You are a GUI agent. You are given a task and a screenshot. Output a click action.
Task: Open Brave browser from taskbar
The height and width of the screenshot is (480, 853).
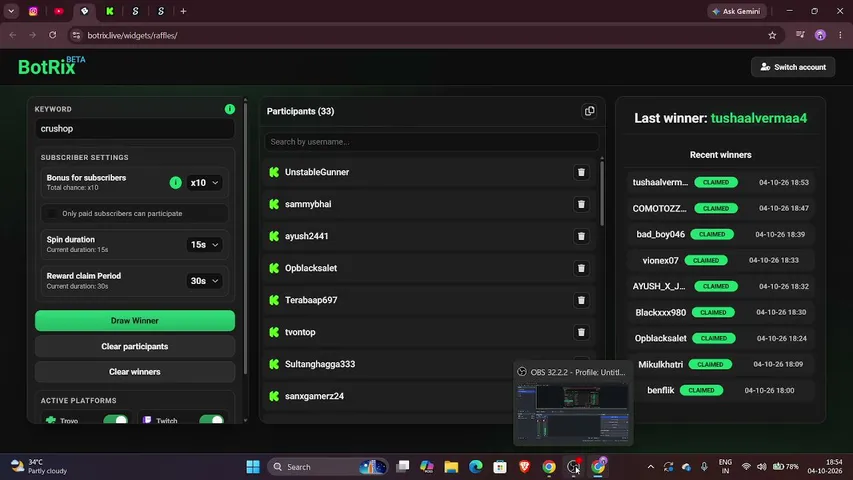(x=524, y=466)
